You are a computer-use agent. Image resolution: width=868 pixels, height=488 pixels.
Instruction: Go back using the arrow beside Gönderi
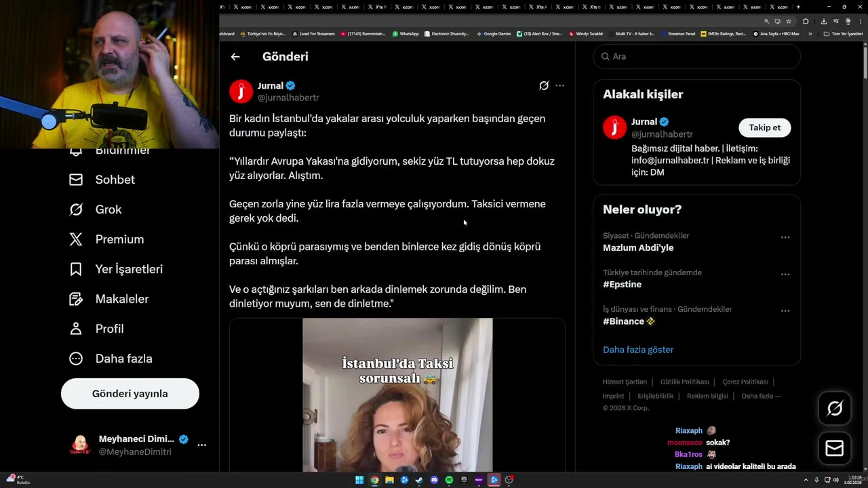(235, 57)
